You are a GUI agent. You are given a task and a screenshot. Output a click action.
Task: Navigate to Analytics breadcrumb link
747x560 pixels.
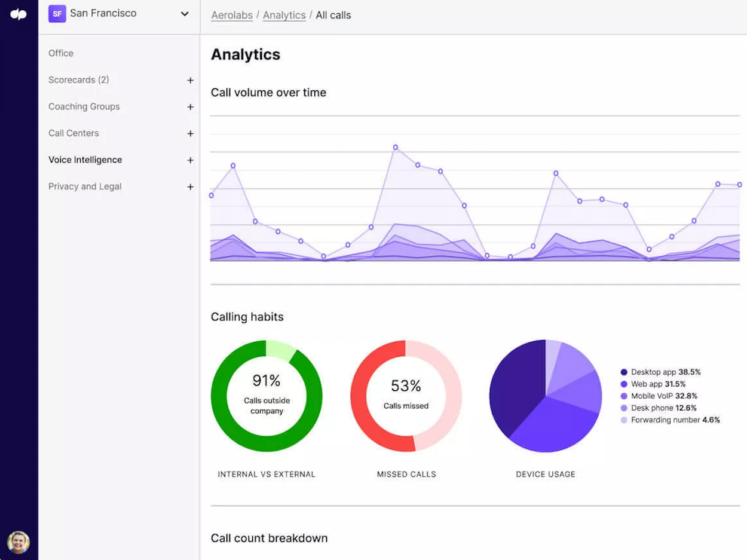pos(284,16)
